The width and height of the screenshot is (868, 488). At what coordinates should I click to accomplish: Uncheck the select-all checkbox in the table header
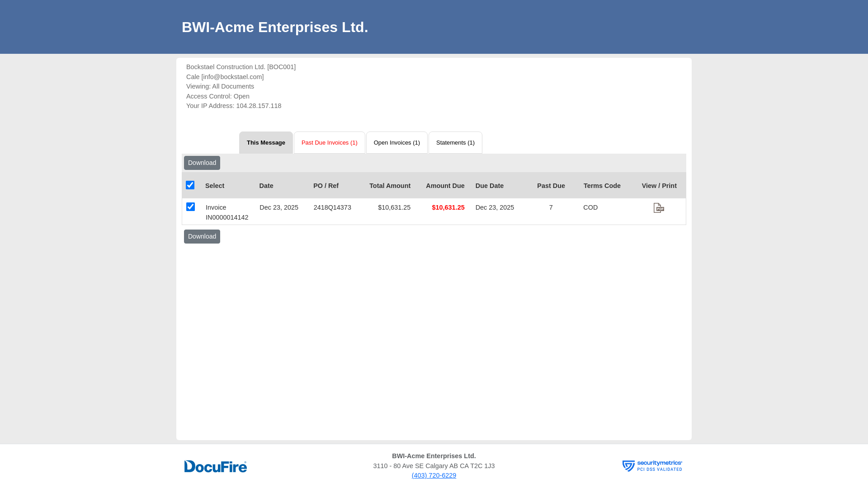pos(190,185)
